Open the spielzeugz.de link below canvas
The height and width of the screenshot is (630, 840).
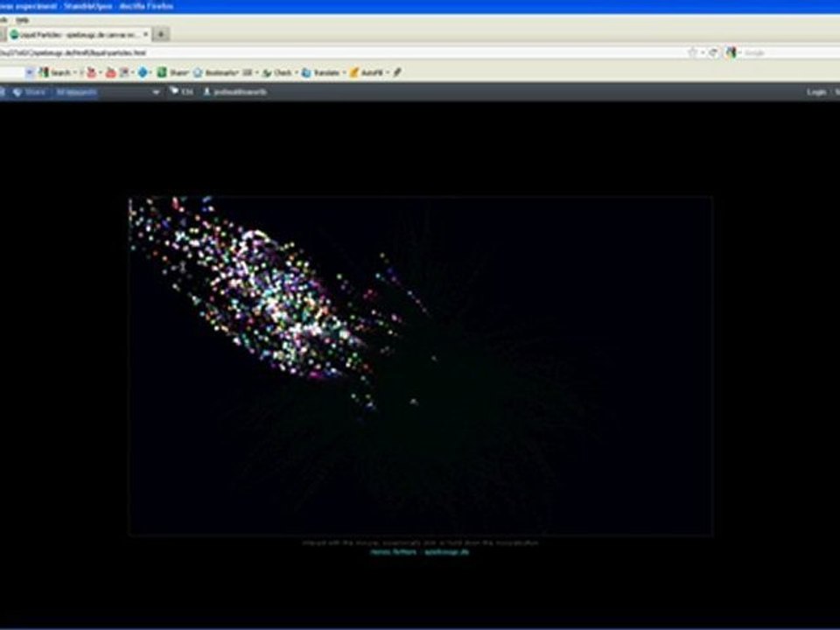click(x=447, y=552)
